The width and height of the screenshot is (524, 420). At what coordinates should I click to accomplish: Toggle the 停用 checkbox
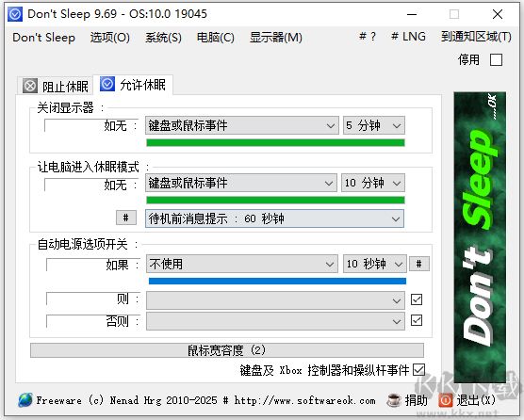point(496,60)
